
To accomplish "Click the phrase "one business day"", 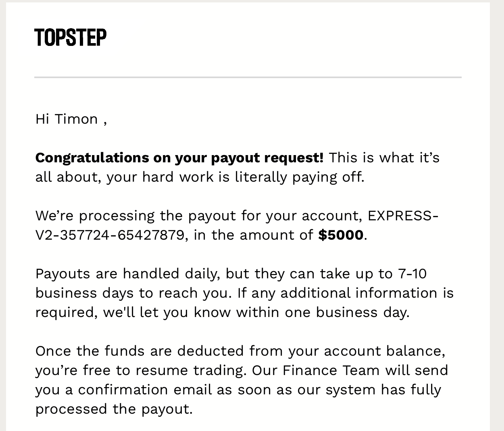I will click(x=346, y=312).
